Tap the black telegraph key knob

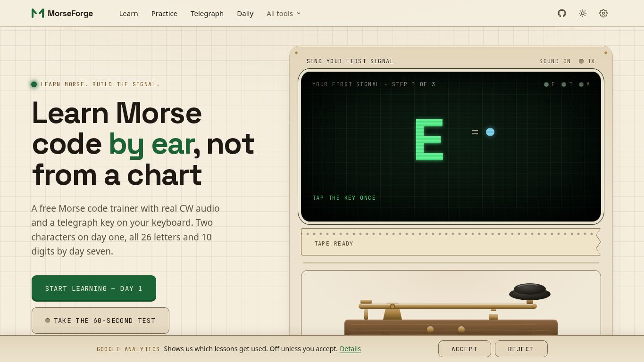[530, 292]
